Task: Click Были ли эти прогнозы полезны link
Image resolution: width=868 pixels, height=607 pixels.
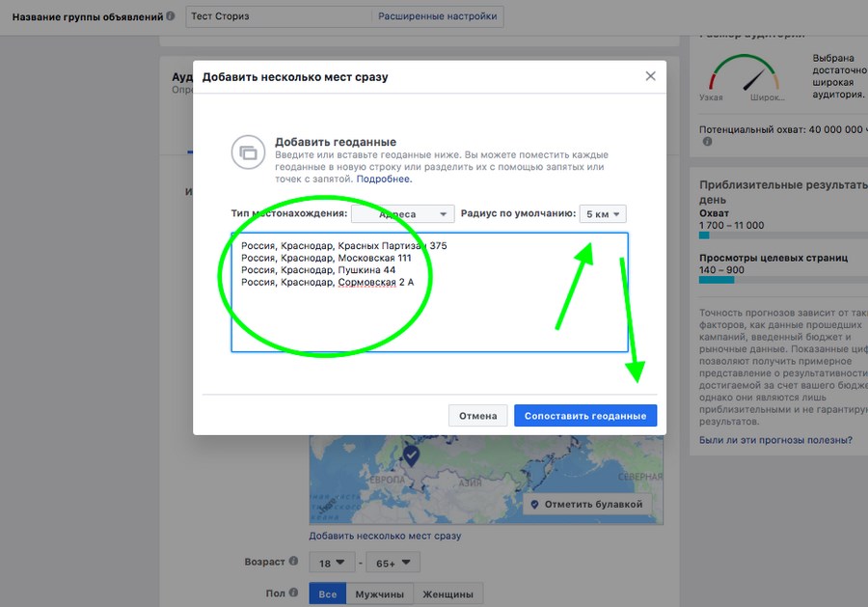Action: [775, 440]
